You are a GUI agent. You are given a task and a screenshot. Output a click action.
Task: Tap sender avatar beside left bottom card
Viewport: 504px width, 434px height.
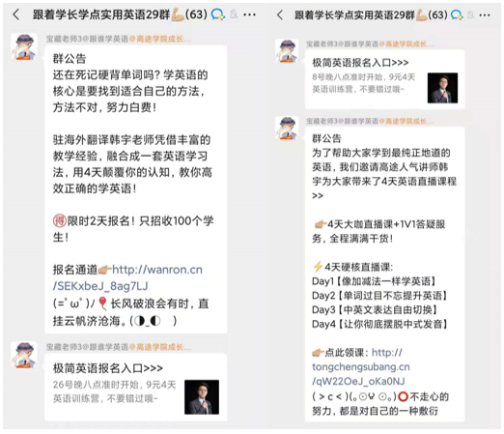pyautogui.click(x=24, y=355)
